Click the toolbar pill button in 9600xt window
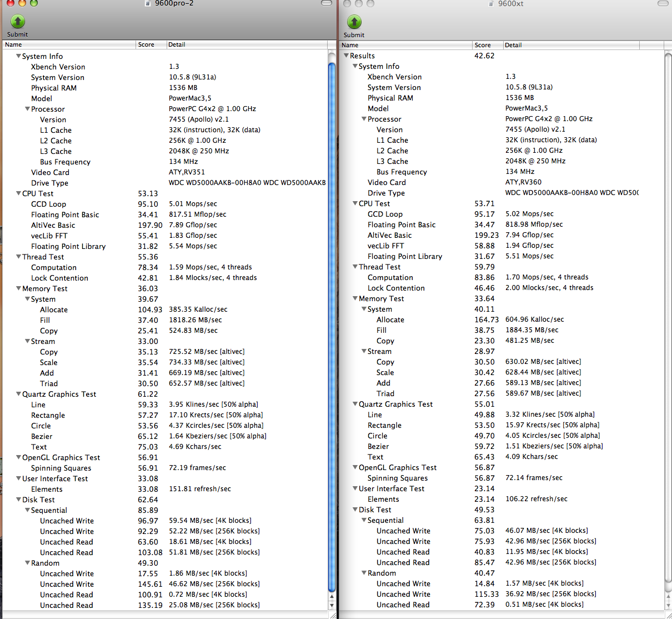The height and width of the screenshot is (619, 672). pos(663,3)
